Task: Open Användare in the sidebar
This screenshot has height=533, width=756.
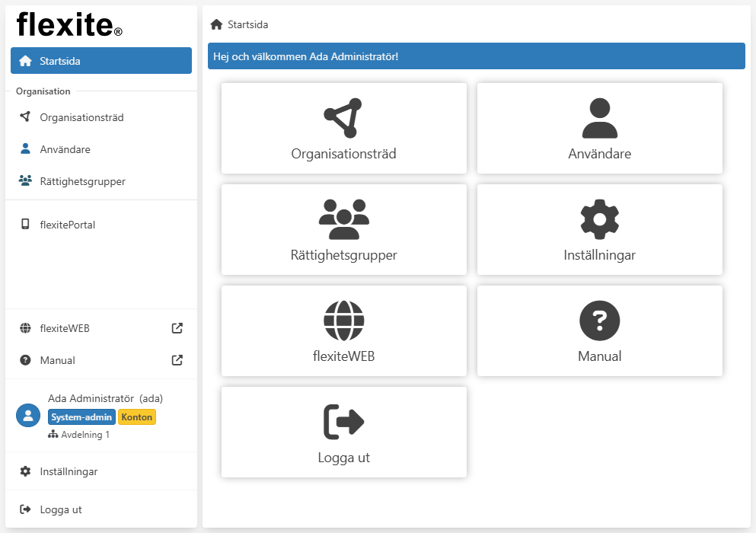Action: (101, 149)
